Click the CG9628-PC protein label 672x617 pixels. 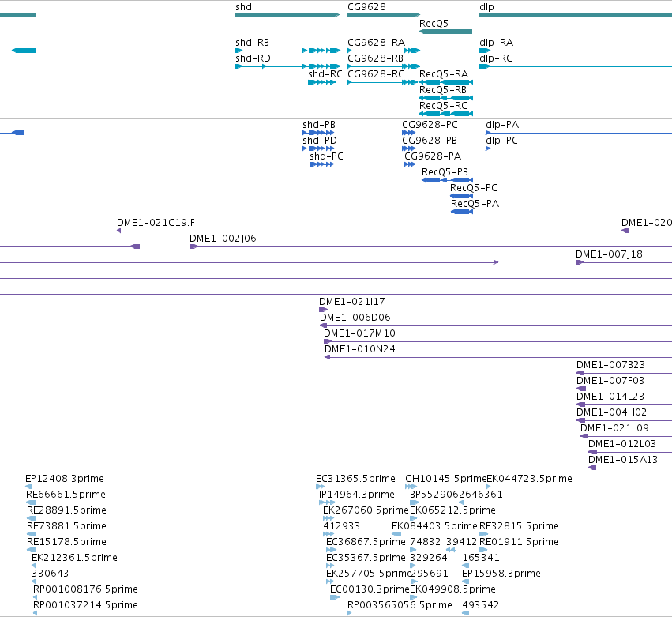click(430, 125)
